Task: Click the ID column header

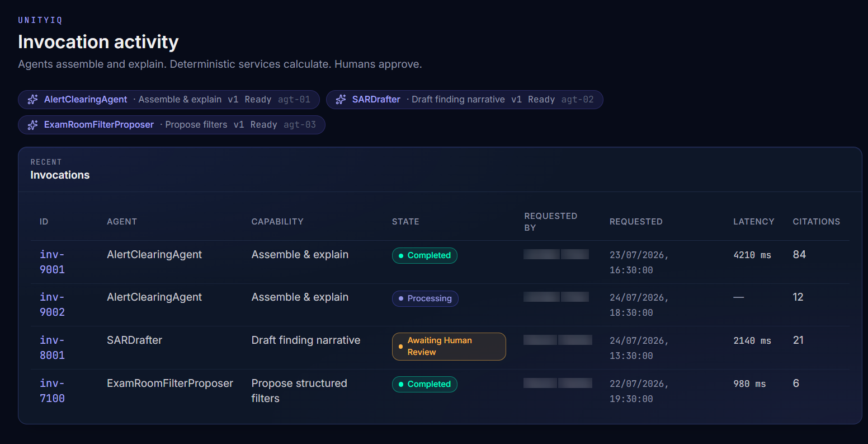Action: point(44,222)
